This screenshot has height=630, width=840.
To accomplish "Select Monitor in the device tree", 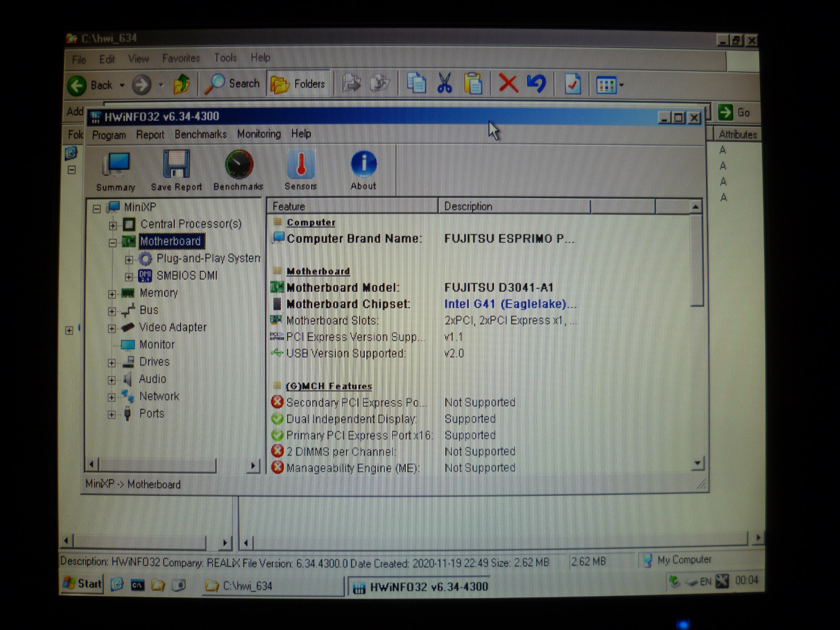I will coord(156,345).
